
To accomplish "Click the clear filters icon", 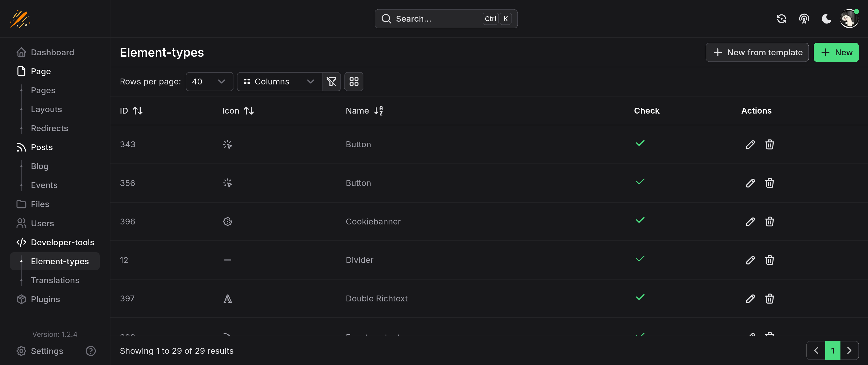I will click(331, 81).
